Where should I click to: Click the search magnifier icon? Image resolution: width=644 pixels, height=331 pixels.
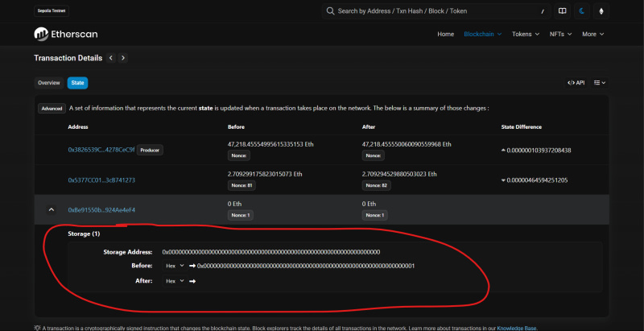pos(330,11)
